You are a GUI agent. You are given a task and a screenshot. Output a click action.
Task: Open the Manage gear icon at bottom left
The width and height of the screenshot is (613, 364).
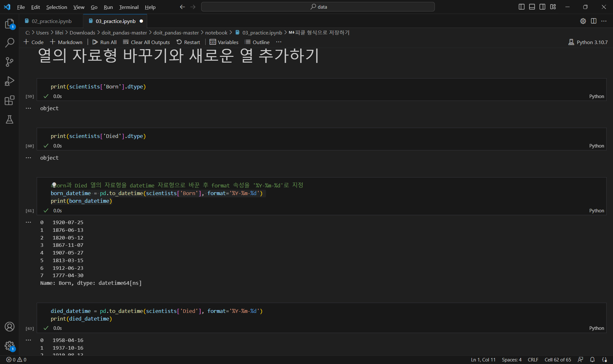coord(10,345)
